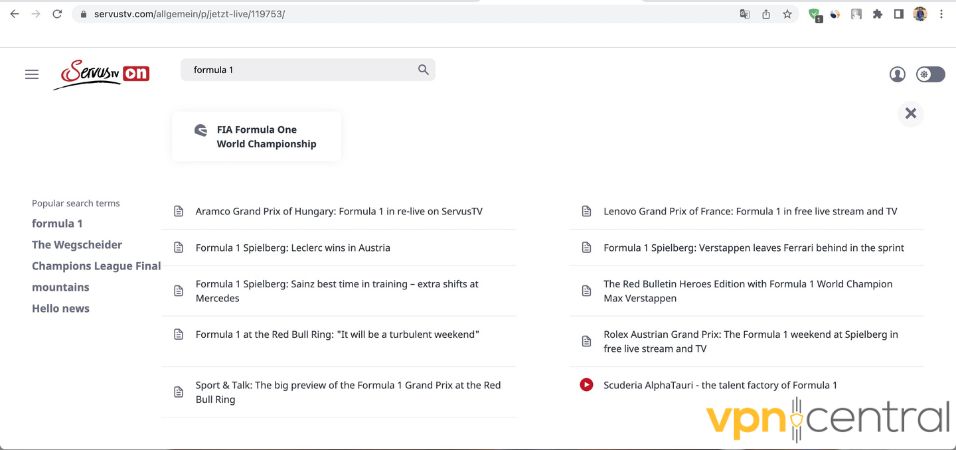Click the search magnifier icon

[423, 70]
